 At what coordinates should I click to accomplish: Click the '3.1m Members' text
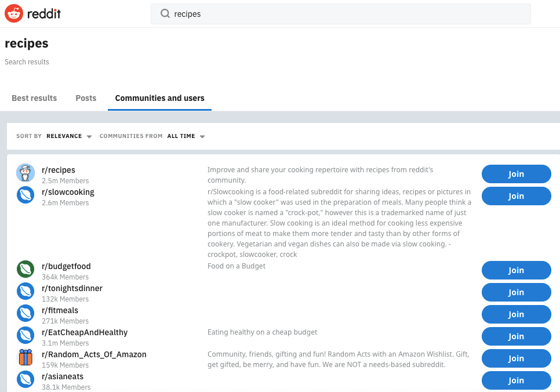pyautogui.click(x=66, y=343)
